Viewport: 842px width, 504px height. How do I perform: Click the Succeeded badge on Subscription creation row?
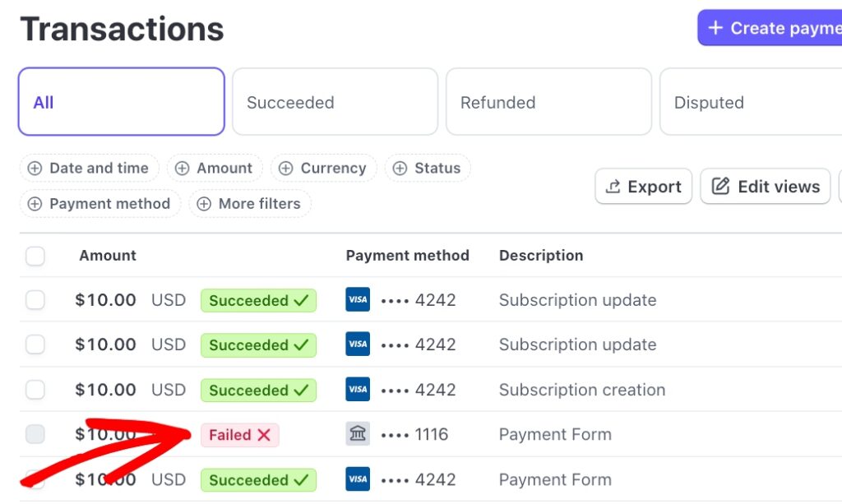[x=258, y=390]
